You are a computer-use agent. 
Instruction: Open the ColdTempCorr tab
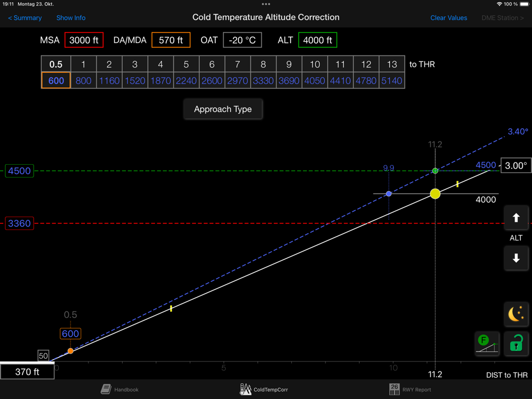[264, 389]
